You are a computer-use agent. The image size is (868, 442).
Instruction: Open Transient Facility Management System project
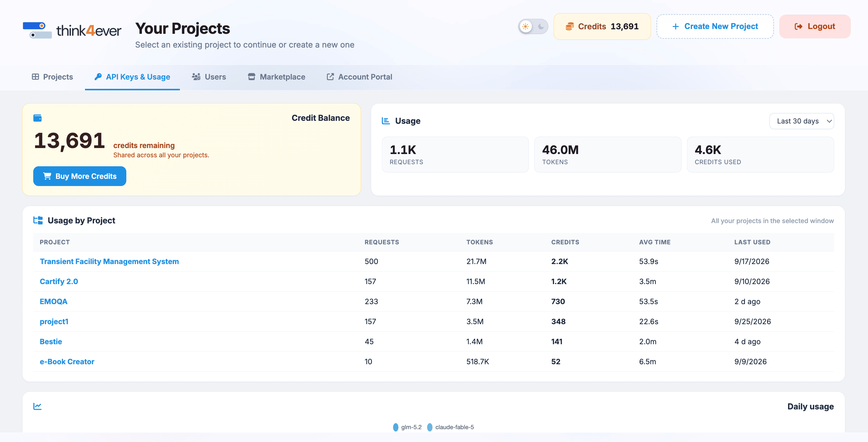(x=109, y=262)
